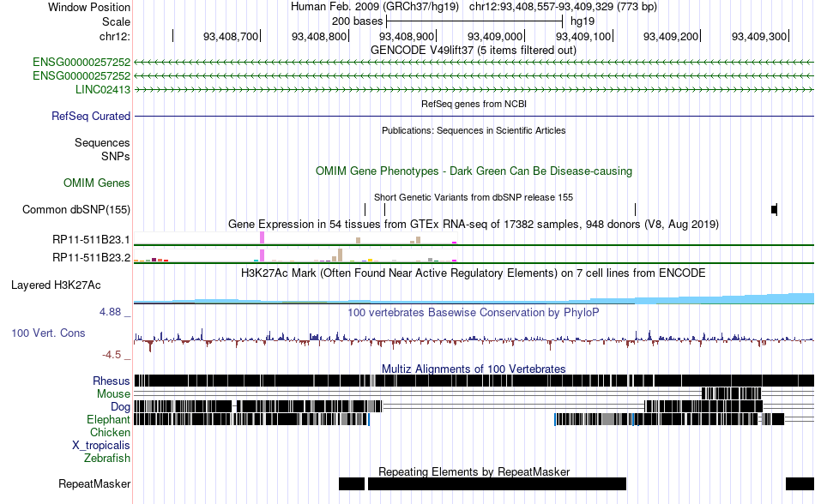The height and width of the screenshot is (504, 815).
Task: Click the SNPs track label
Action: coord(116,156)
